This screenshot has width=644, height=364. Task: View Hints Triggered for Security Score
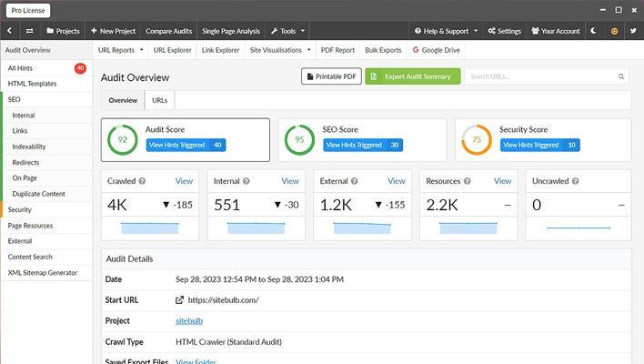(539, 145)
